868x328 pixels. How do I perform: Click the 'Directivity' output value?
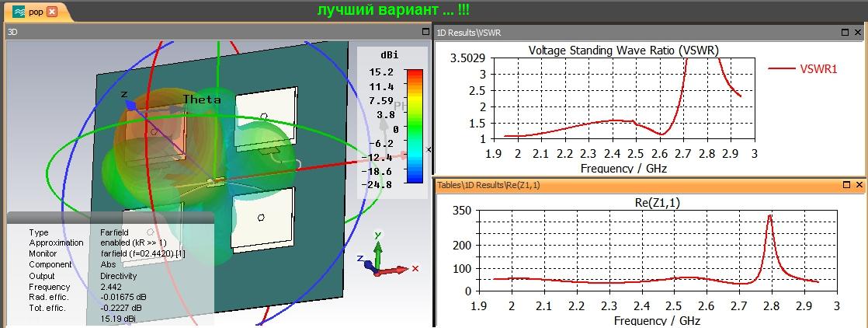pos(119,276)
